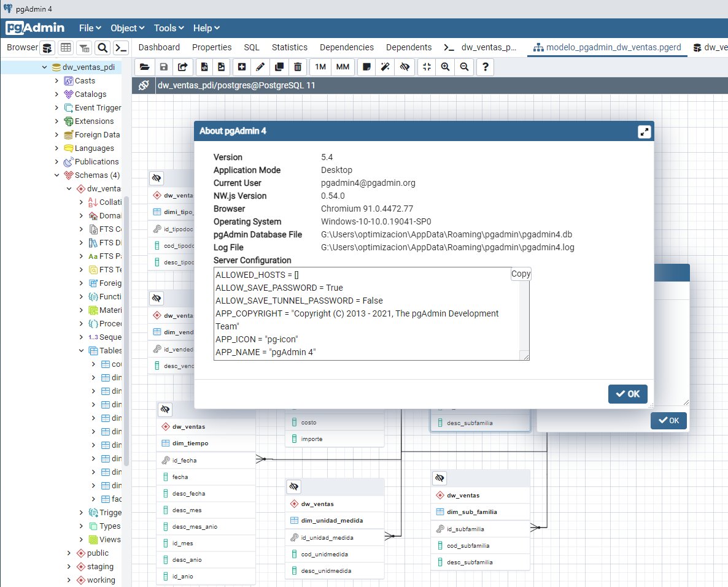Open the Tools menu
Screen dimensions: 728x587
(x=167, y=28)
